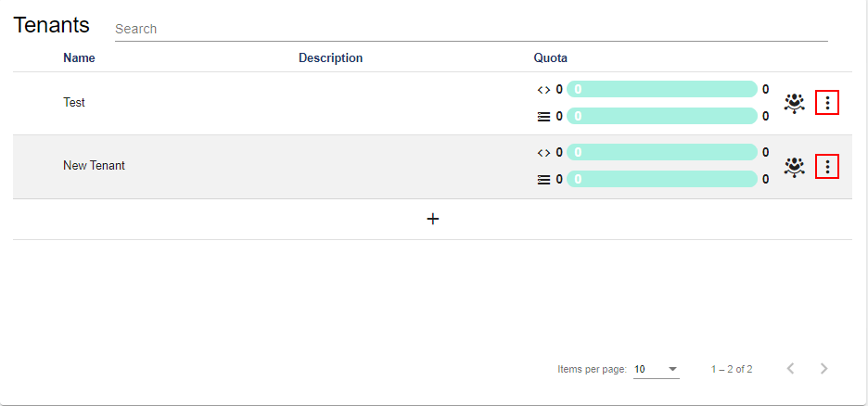
Task: Click the code brackets quota icon in Test row
Action: point(543,90)
